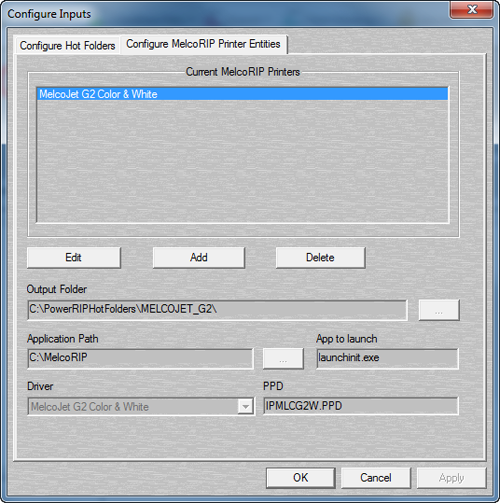This screenshot has width=500, height=503.
Task: Click the Application Path label
Action: tap(63, 339)
